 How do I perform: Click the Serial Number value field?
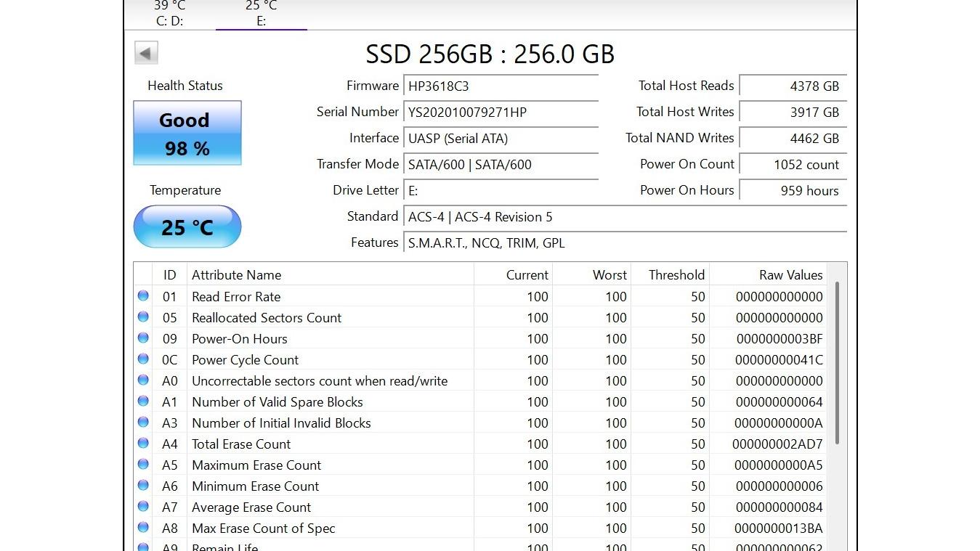click(x=501, y=113)
